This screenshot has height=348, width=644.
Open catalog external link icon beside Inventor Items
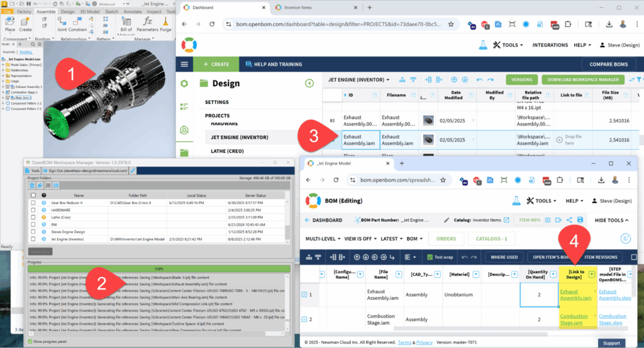[x=506, y=220]
